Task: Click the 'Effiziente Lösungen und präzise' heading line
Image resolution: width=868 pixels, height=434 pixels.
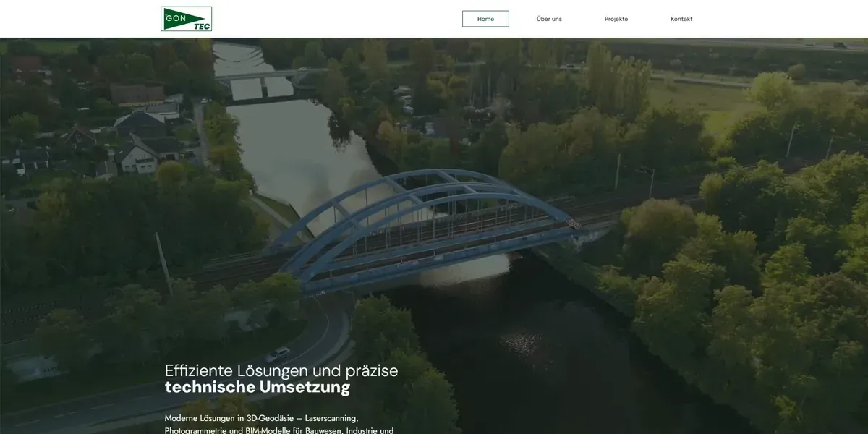Action: point(281,370)
